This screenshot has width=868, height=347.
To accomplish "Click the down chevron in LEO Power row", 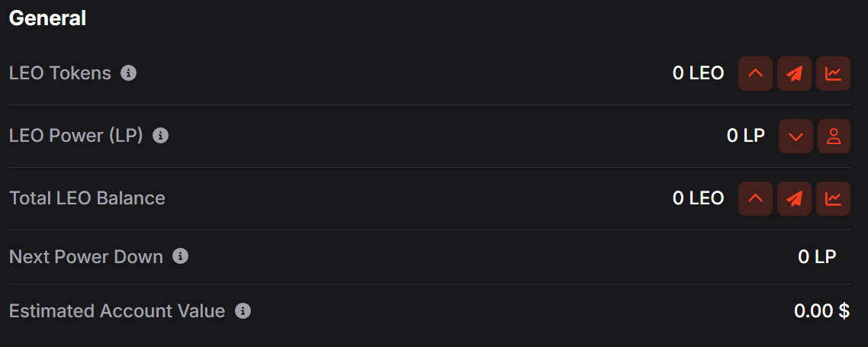I will [796, 137].
